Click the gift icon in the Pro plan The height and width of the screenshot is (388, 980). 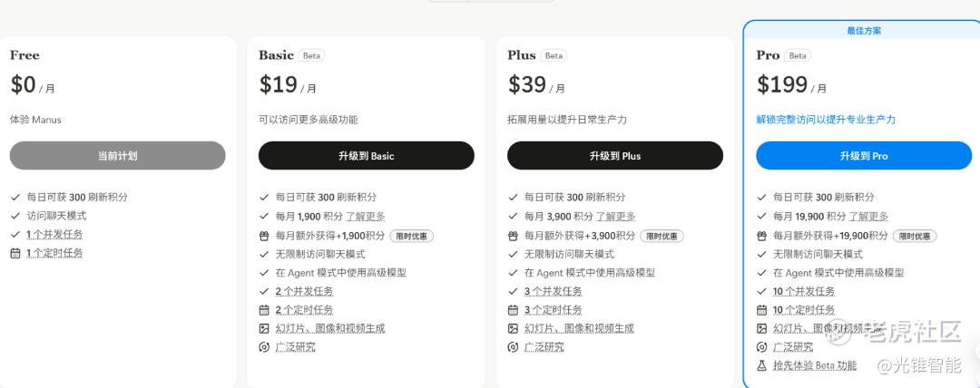pyautogui.click(x=762, y=236)
